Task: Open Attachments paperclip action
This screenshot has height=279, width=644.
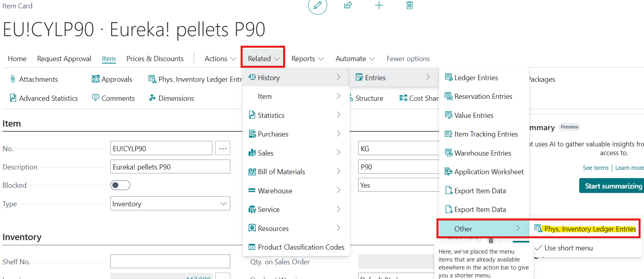Action: 34,79
